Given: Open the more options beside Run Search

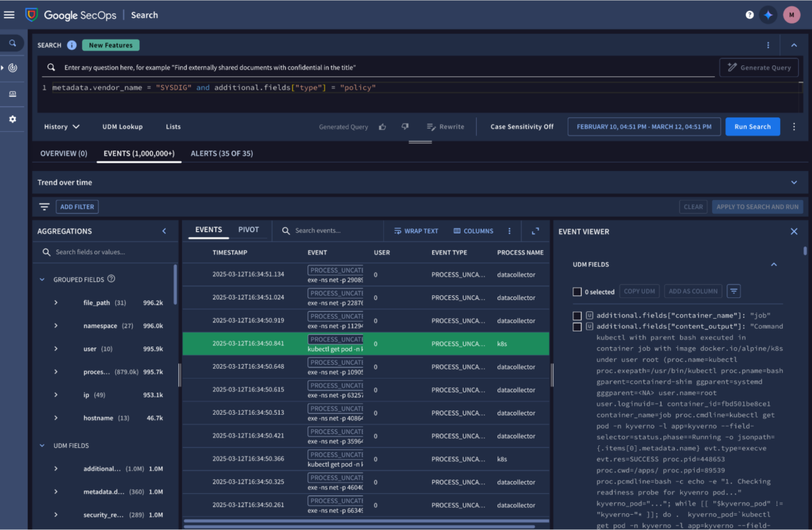Looking at the screenshot, I should [794, 126].
